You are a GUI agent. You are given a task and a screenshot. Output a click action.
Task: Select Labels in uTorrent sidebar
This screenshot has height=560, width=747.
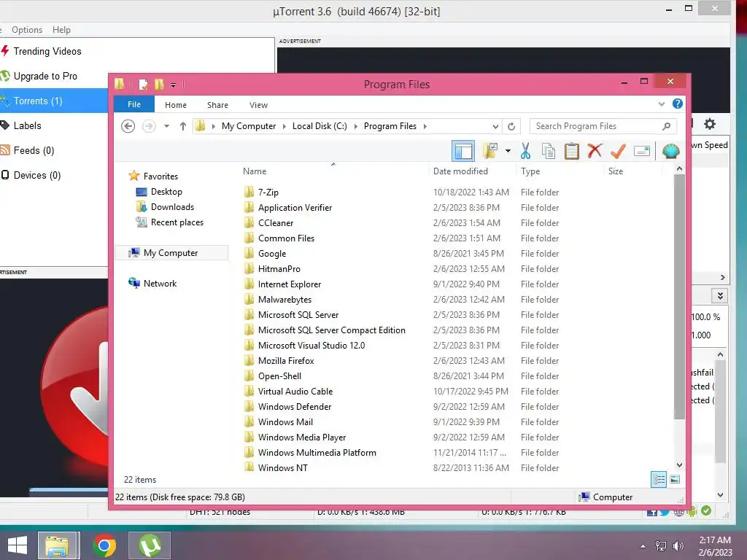pyautogui.click(x=27, y=125)
